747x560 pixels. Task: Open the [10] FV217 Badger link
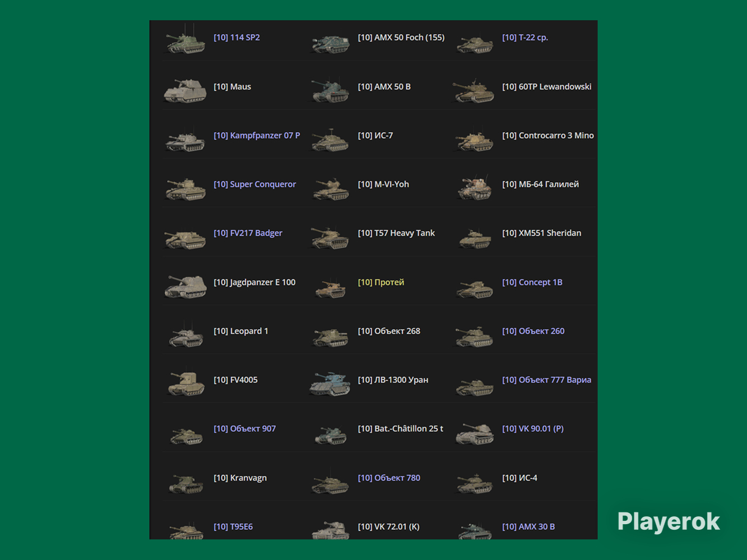coord(248,233)
